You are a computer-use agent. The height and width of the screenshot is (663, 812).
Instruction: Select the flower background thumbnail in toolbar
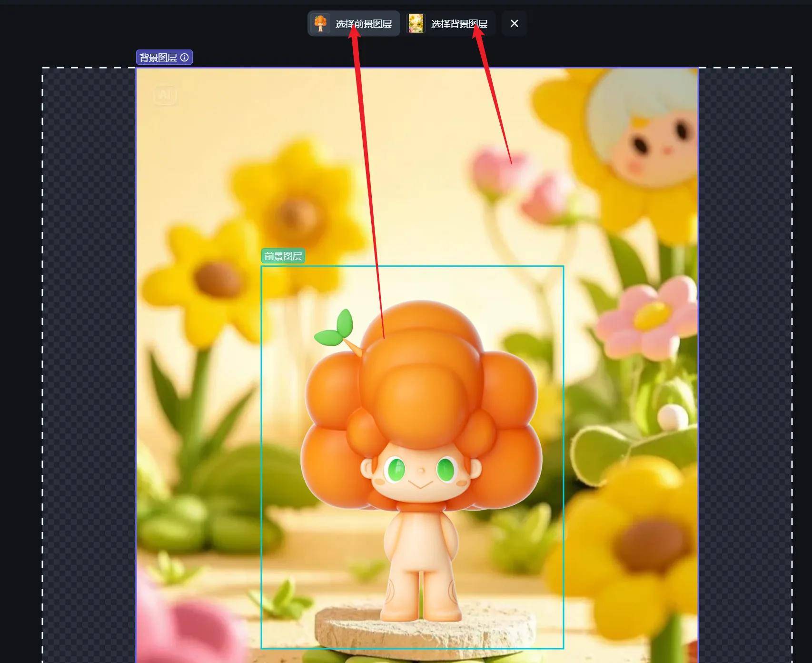[416, 23]
